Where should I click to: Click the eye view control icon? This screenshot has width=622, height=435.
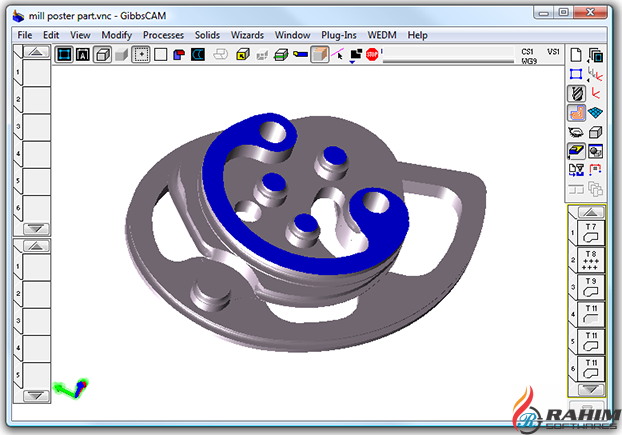(576, 132)
